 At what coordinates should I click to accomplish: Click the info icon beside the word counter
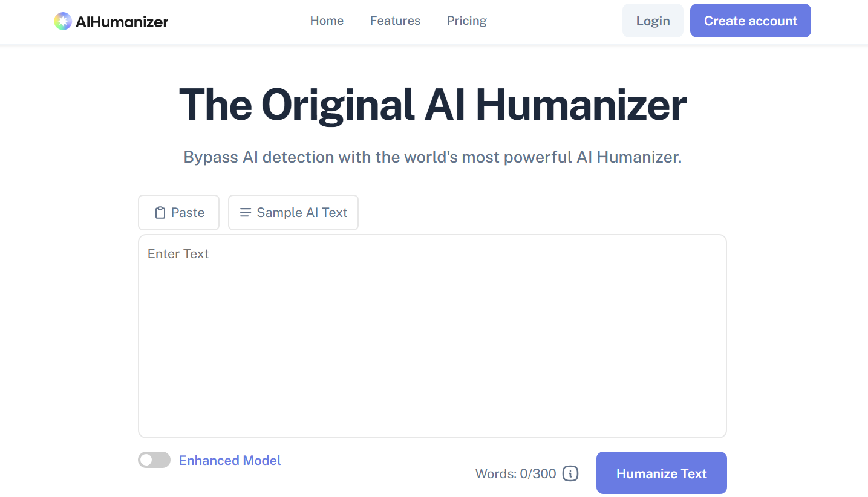pos(569,474)
